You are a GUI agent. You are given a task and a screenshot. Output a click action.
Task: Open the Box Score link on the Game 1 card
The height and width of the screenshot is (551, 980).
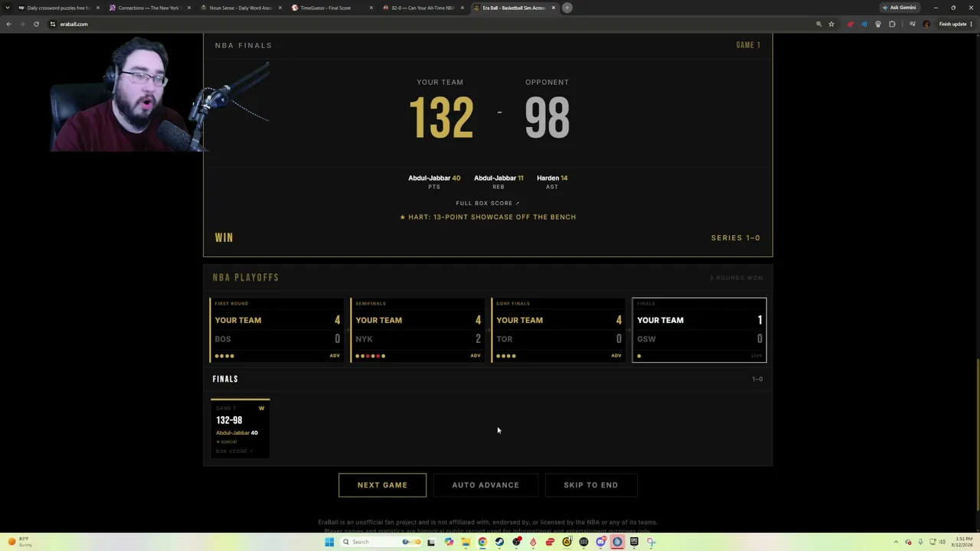coord(234,452)
